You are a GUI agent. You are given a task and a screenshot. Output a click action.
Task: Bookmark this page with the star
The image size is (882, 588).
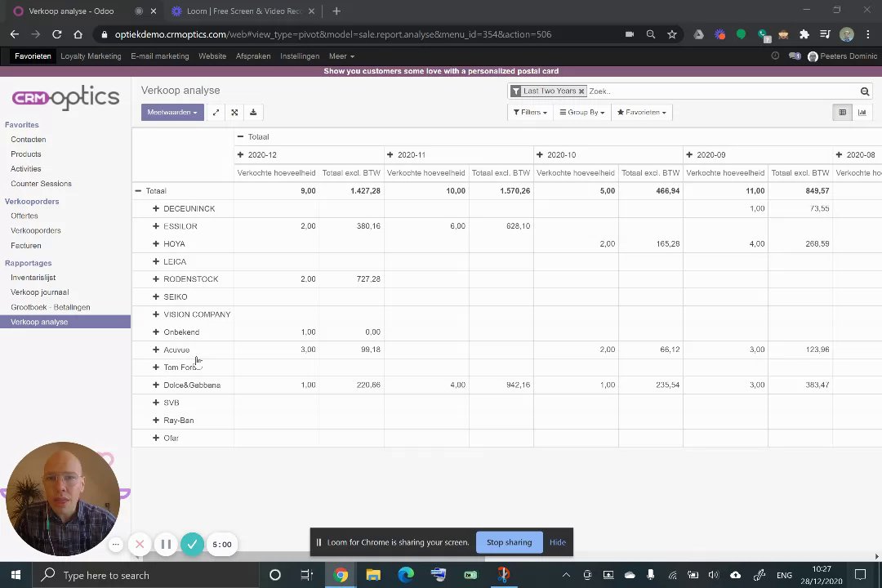(671, 34)
